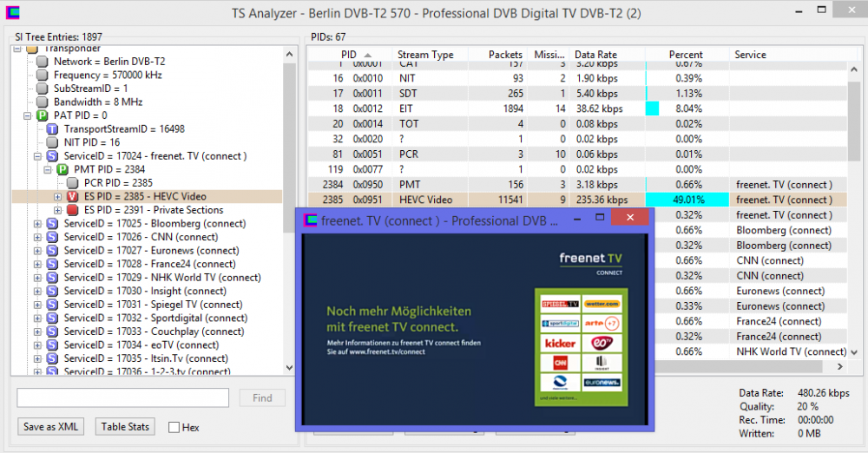Screen dimensions: 868x453
Task: Click the ServiceID 17034 eoTV icon
Action: coord(52,345)
